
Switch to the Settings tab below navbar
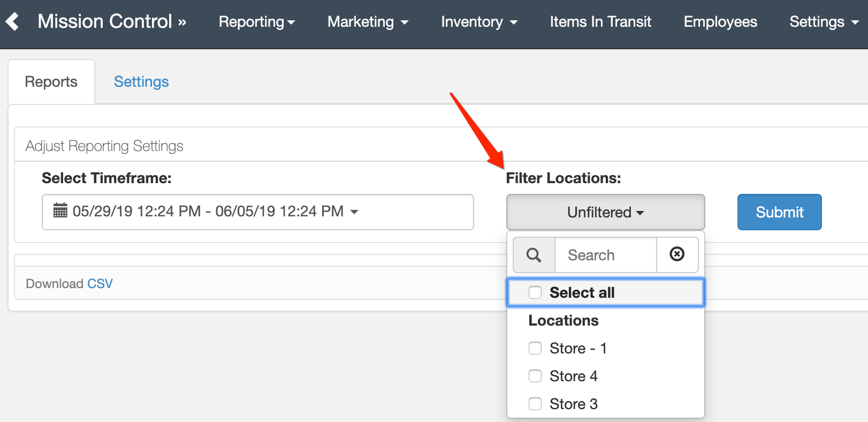pos(141,81)
